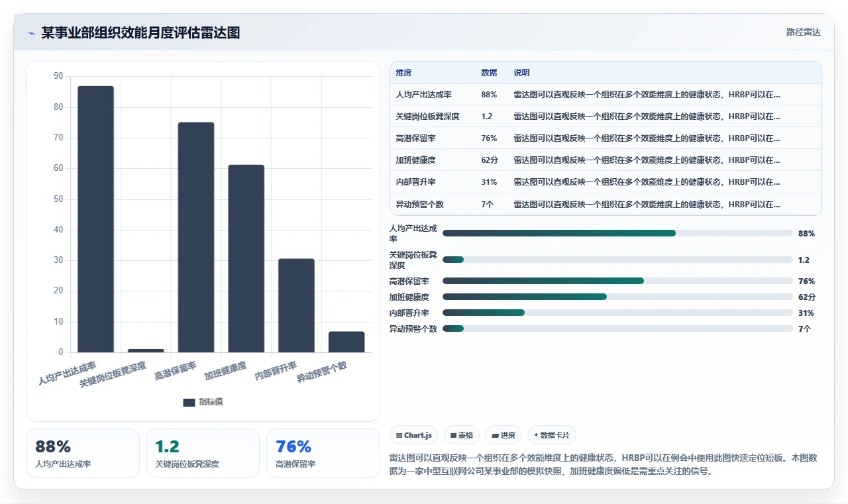Click the 异动预警个数 chart bar

click(x=346, y=342)
